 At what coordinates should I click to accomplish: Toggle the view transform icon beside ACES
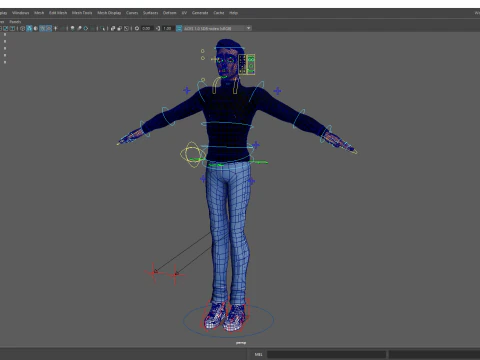point(179,28)
